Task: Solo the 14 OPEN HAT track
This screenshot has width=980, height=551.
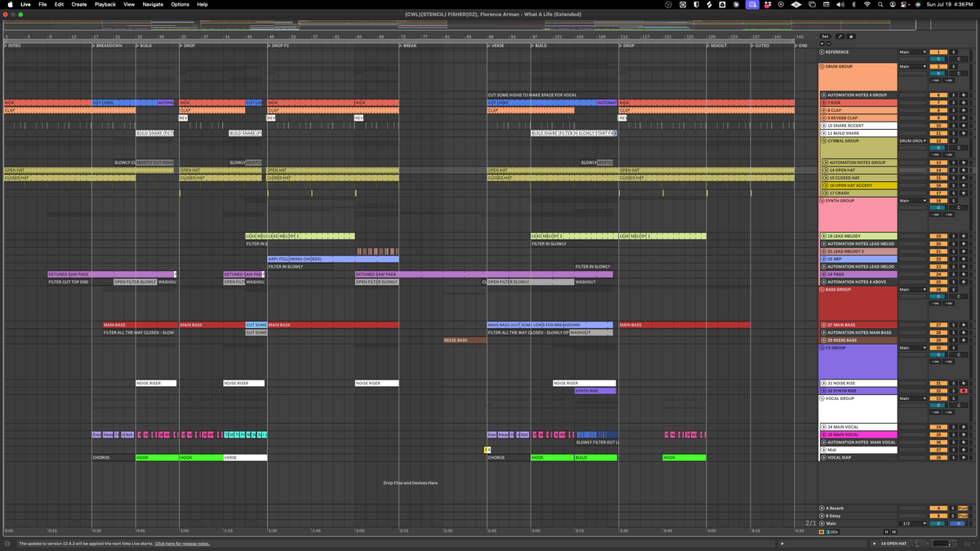Action: 953,171
